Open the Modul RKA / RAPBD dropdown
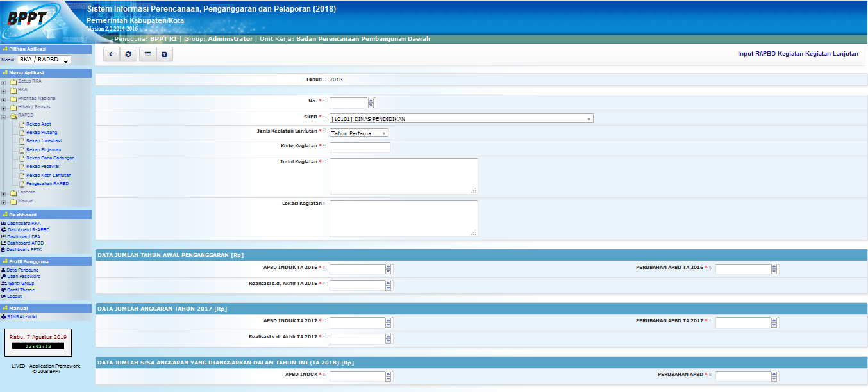Image resolution: width=868 pixels, height=392 pixels. [x=44, y=60]
